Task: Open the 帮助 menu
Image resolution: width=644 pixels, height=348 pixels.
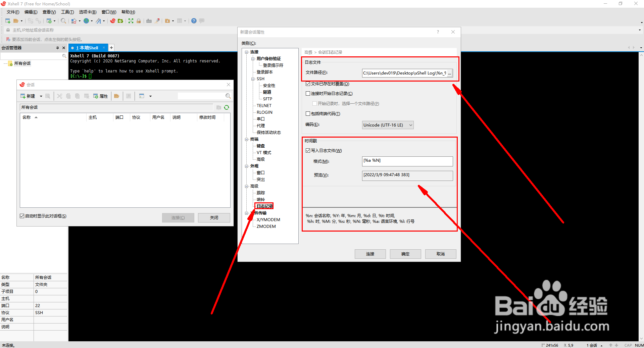Action: click(x=128, y=12)
